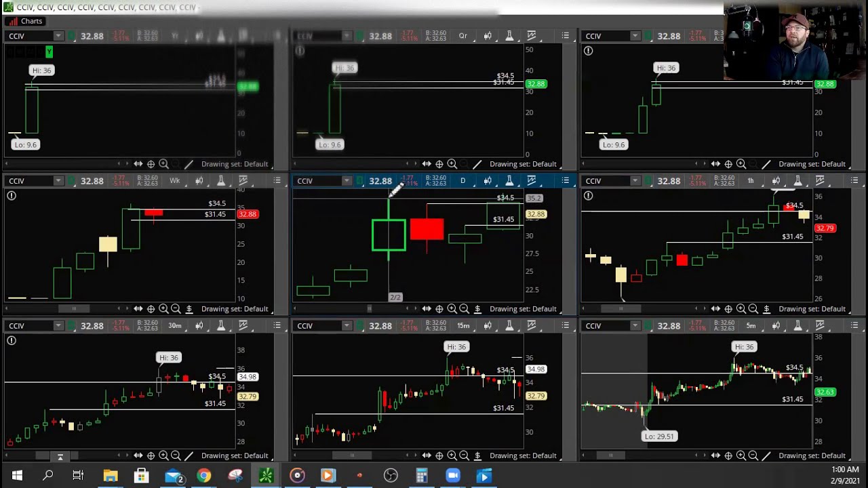Open the hamburger menu on the 1h chart
This screenshot has height=488, width=868.
click(x=854, y=181)
